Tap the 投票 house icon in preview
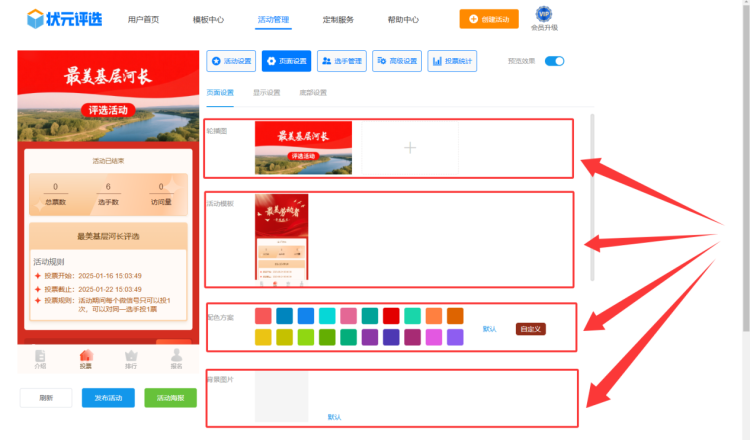The width and height of the screenshot is (750, 440). 86,356
